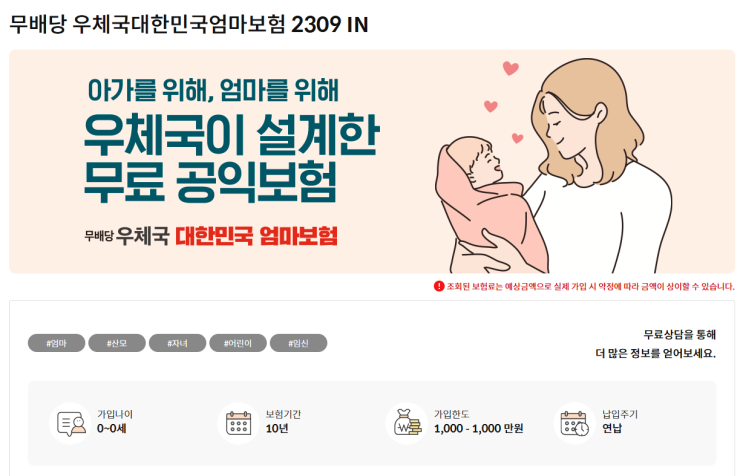This screenshot has width=743, height=476.
Task: Click the 납입주기 calendar-clock icon
Action: click(574, 423)
